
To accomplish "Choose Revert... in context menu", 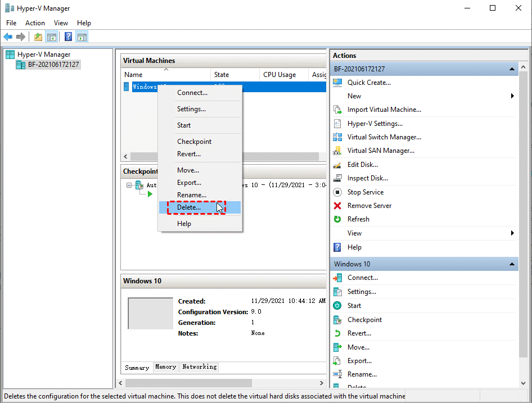I will click(x=200, y=154).
